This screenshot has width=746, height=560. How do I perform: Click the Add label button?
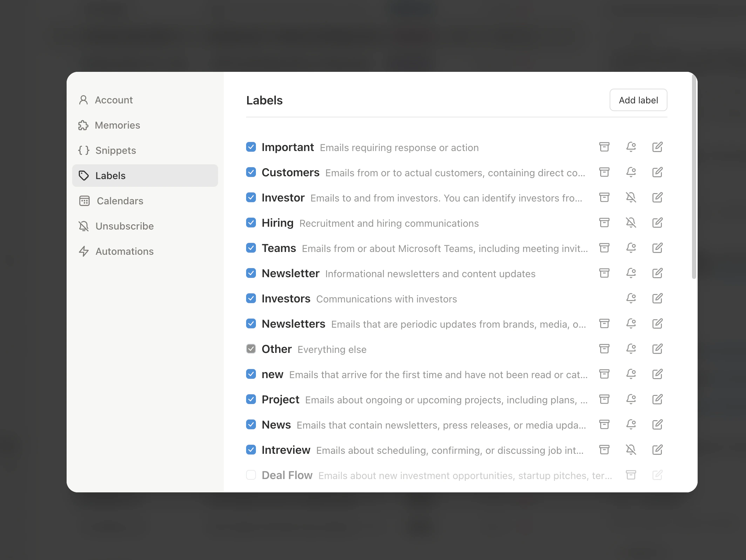pyautogui.click(x=638, y=100)
